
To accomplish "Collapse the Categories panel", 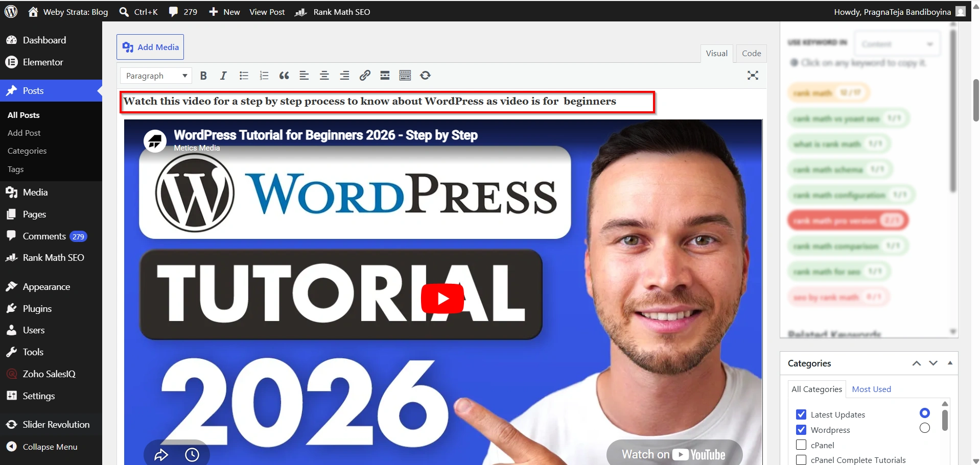I will coord(950,363).
